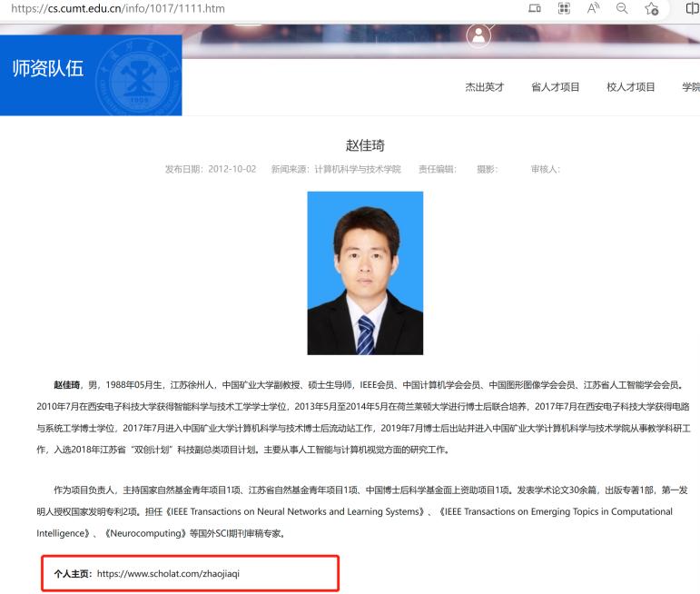
Task: Click the 新闻来源 计算机科学与技术学院 text
Action: (336, 170)
